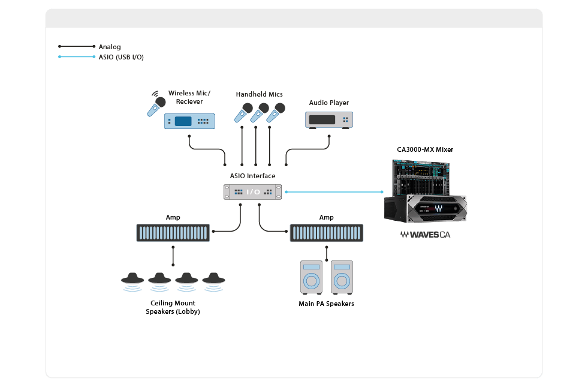Select the Analog legend line
The width and height of the screenshot is (588, 387).
(x=76, y=46)
